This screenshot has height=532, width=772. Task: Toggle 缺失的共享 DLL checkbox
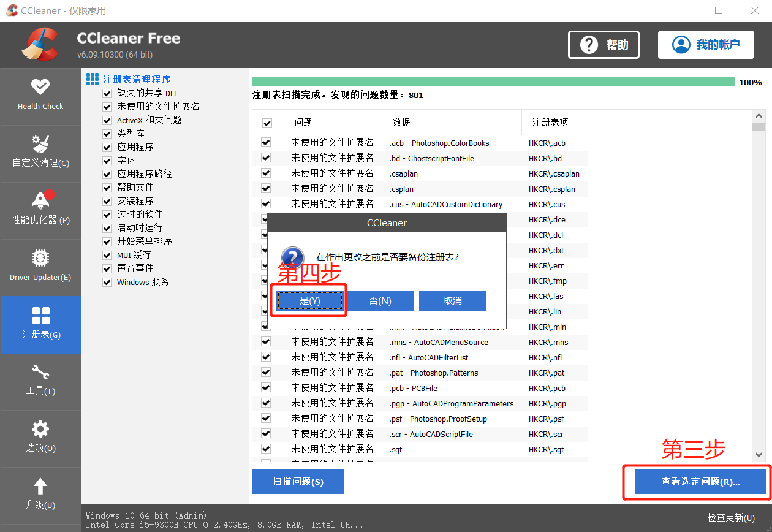pyautogui.click(x=107, y=93)
